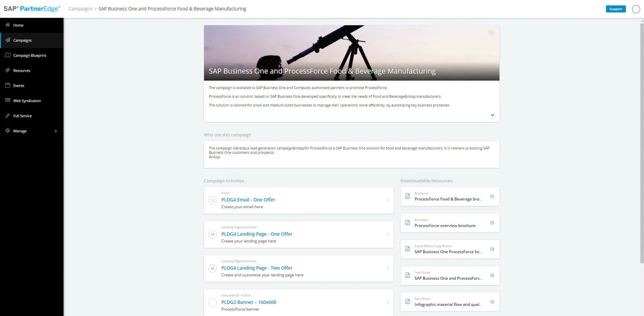
Task: Click round icon beside PLDG4 Landing Page - One Offer
Action: tap(213, 234)
